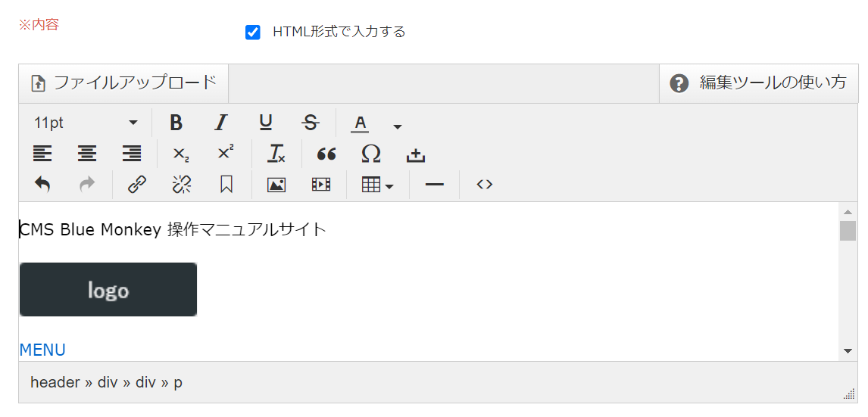
Task: Apply subscript formatting
Action: (181, 154)
